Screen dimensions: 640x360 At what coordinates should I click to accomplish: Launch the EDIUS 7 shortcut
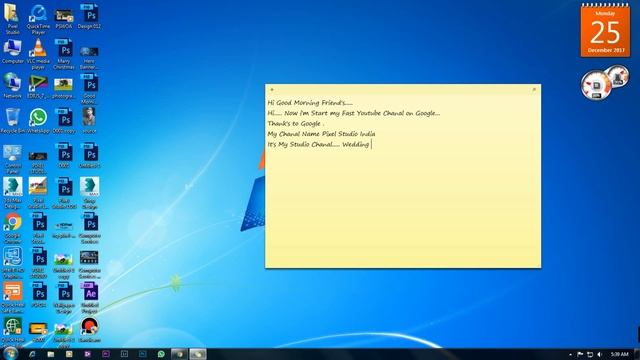38,87
